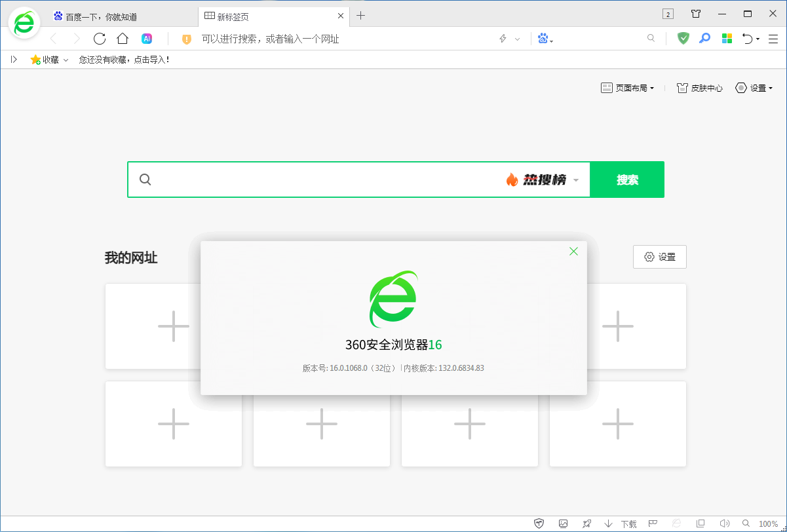Open 皮肤中心 skin center
The width and height of the screenshot is (787, 532).
pyautogui.click(x=699, y=87)
